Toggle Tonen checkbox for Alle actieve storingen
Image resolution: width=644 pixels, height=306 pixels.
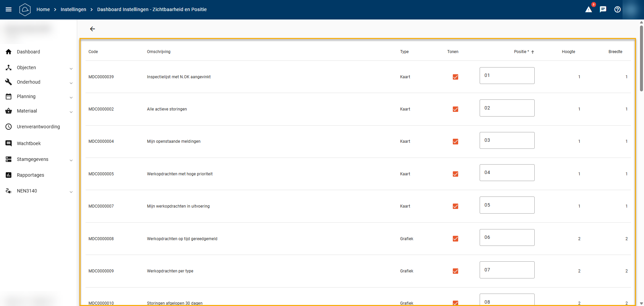455,109
